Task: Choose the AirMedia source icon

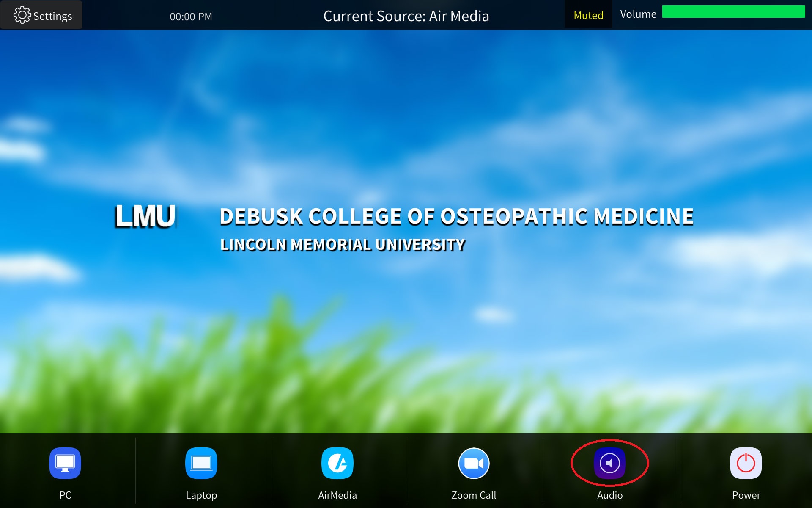Action: pyautogui.click(x=337, y=463)
